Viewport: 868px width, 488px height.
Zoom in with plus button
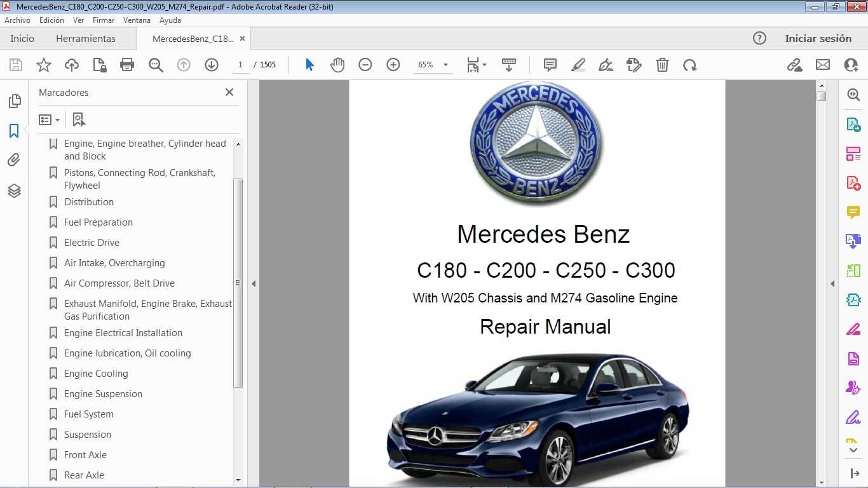pos(393,65)
